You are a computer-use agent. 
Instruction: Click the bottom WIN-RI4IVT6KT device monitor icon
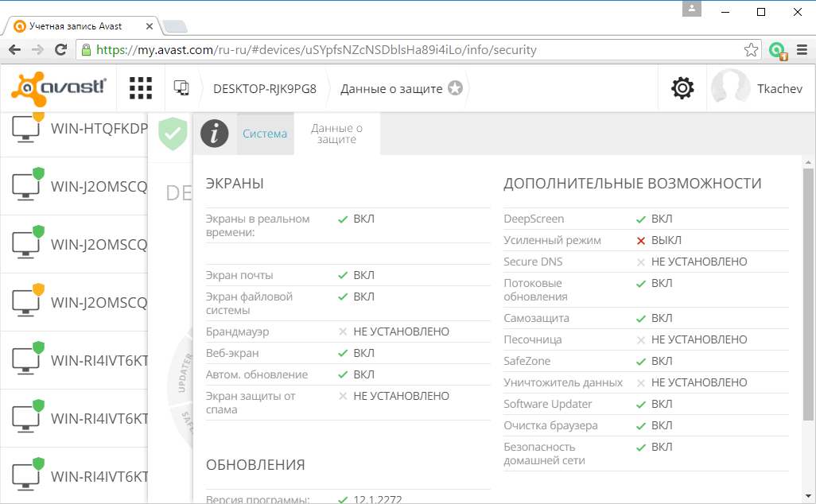27,475
